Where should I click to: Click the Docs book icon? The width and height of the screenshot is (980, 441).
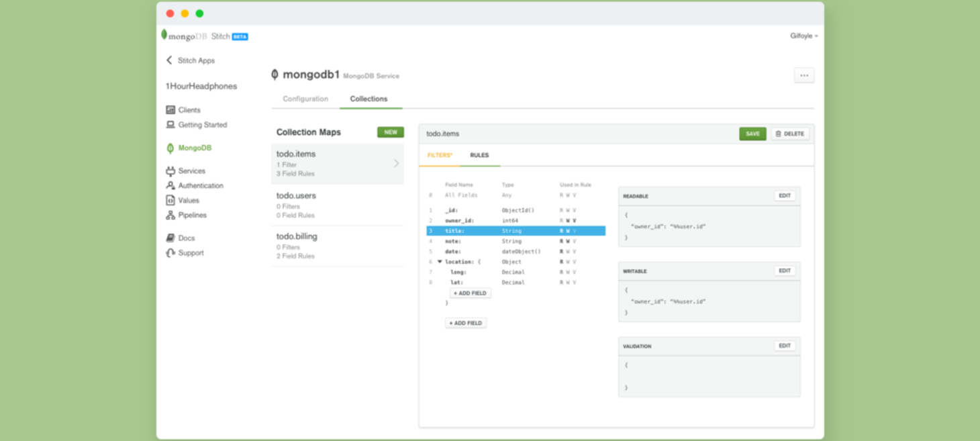click(170, 238)
